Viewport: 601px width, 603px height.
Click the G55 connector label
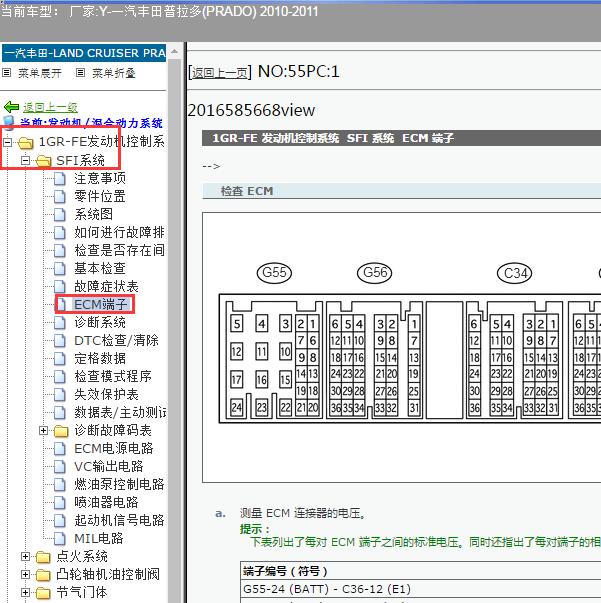(x=274, y=273)
